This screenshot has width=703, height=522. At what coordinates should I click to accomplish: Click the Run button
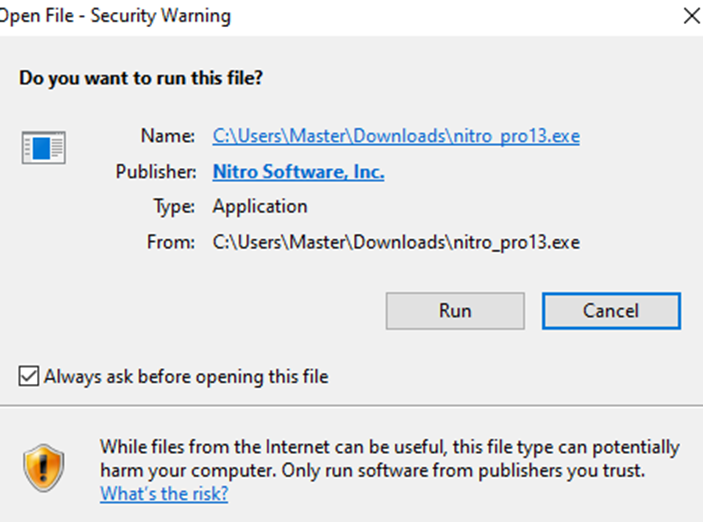(x=455, y=311)
